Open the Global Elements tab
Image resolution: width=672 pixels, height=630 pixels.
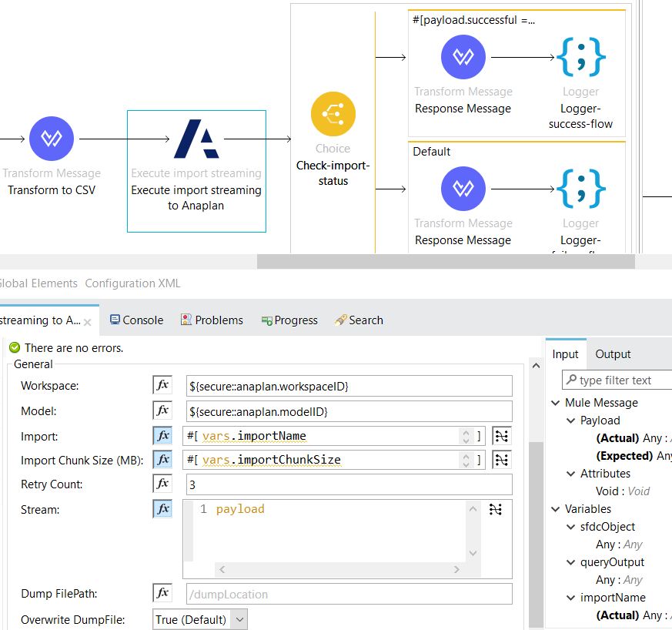tap(38, 283)
